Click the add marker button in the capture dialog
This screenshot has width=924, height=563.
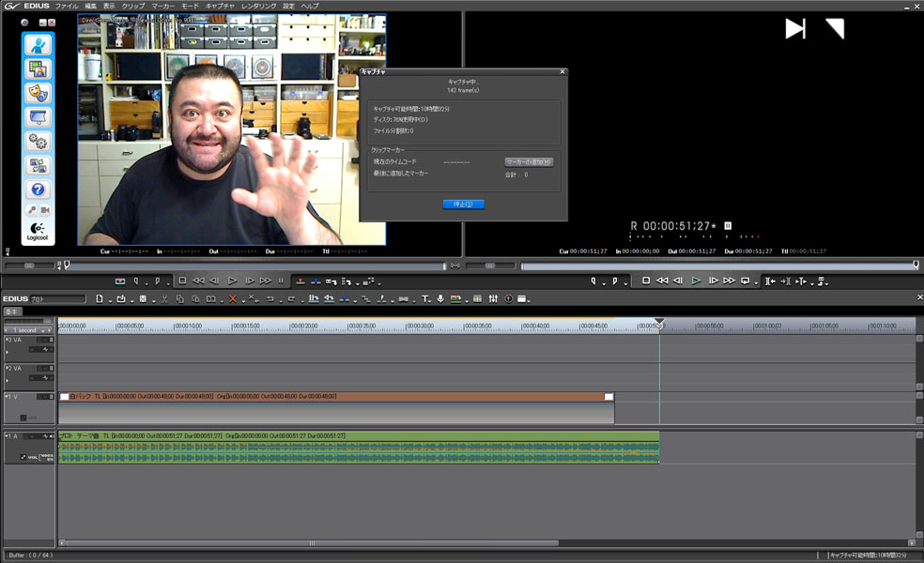pyautogui.click(x=529, y=162)
